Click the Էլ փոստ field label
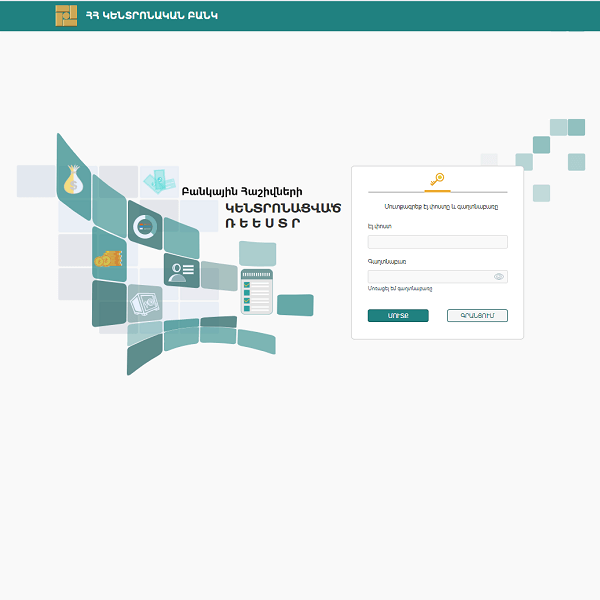Image resolution: width=600 pixels, height=600 pixels. 379,227
